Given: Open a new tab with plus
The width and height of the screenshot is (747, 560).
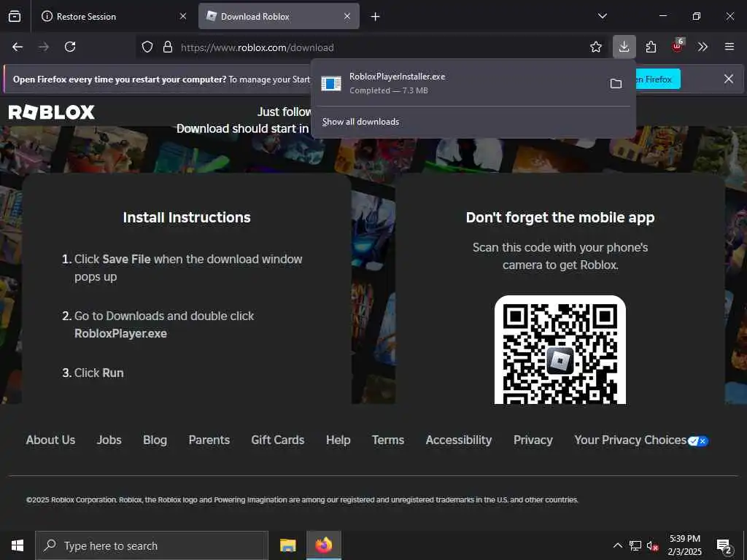Looking at the screenshot, I should 376,17.
